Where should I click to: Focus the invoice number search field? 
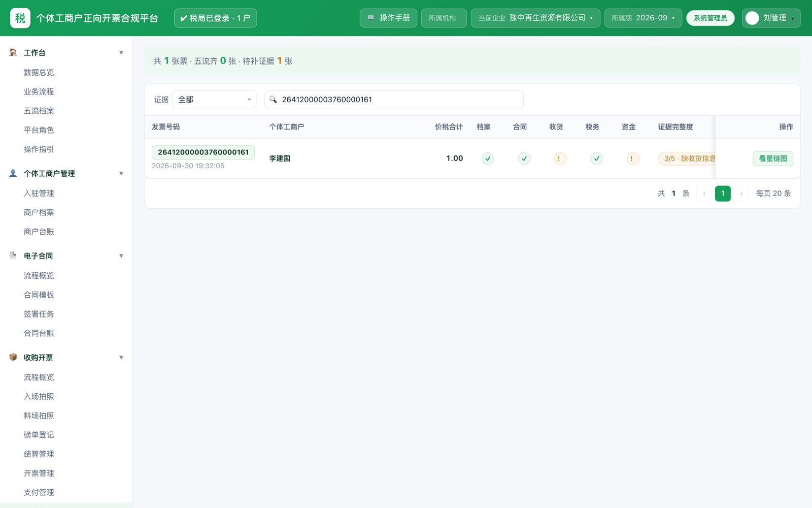394,100
